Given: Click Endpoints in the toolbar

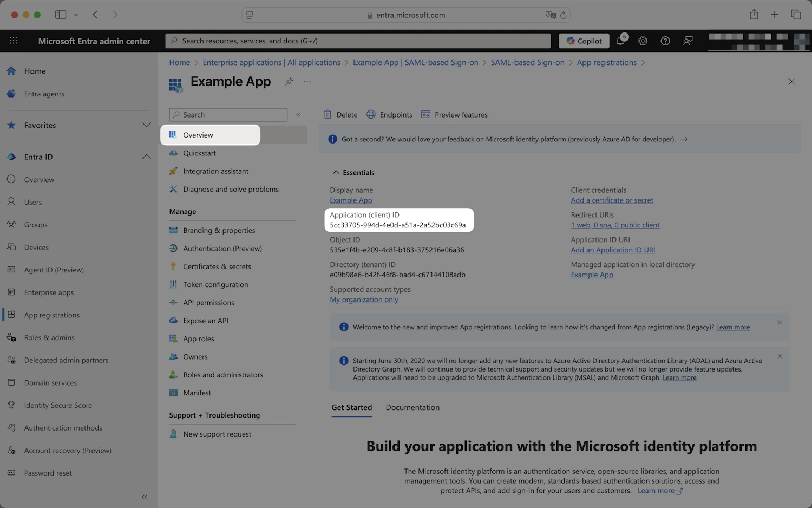Looking at the screenshot, I should (x=389, y=115).
